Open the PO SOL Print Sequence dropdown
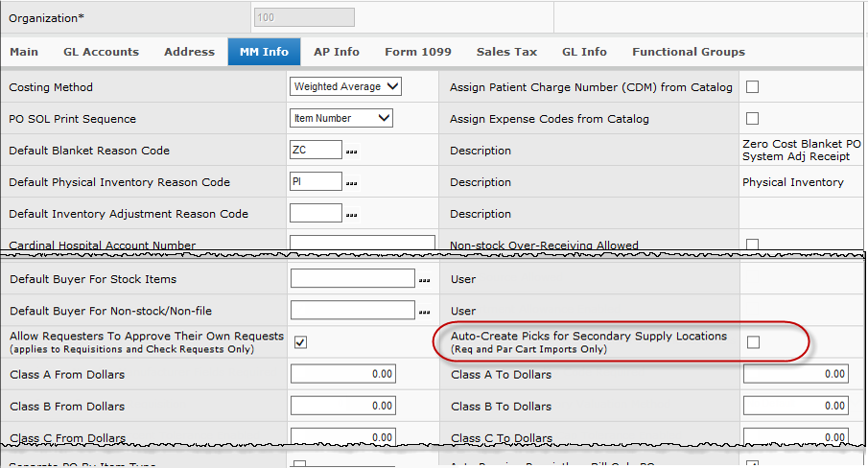868x468 pixels. 341,119
